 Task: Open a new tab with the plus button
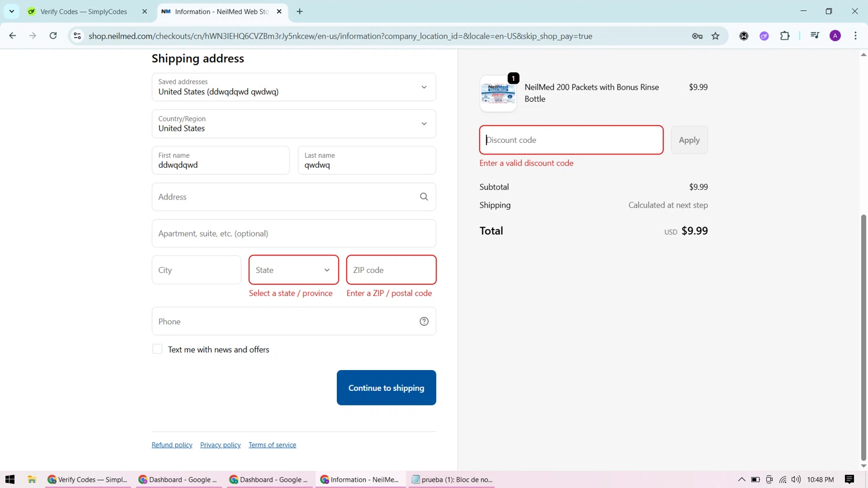pos(300,12)
